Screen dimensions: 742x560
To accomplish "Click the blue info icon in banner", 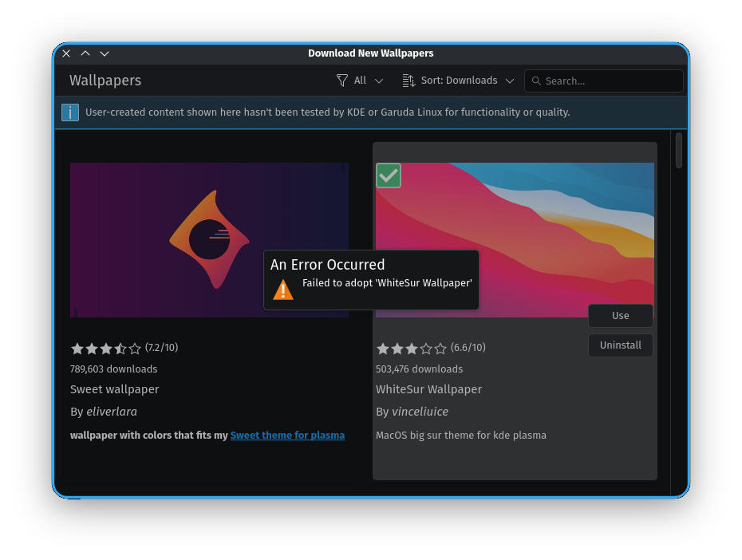I will [70, 112].
